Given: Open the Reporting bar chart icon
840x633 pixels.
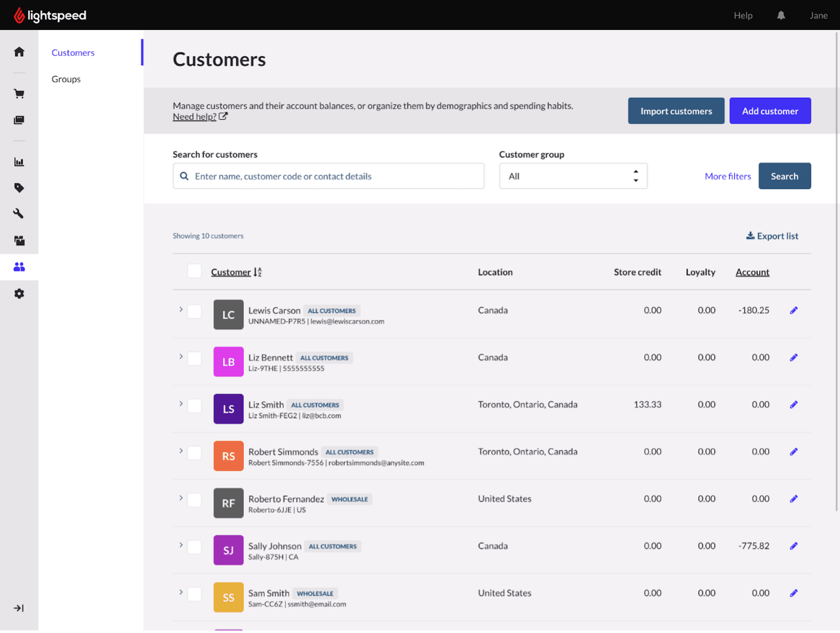Looking at the screenshot, I should tap(19, 161).
